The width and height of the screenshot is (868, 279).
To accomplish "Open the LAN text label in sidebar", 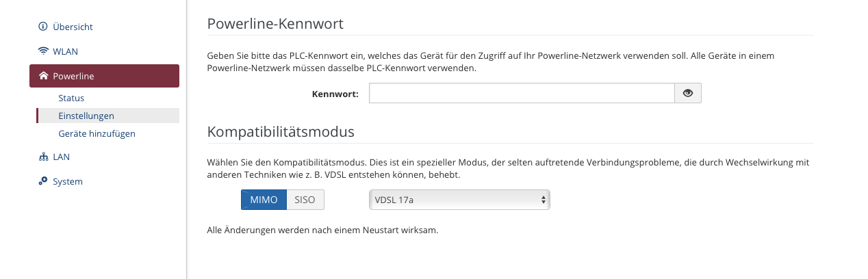I will point(61,157).
